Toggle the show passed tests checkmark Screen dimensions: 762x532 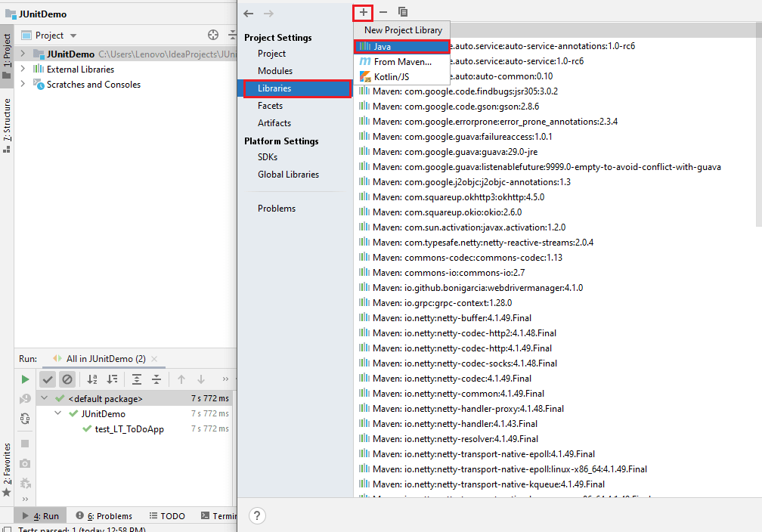click(48, 379)
